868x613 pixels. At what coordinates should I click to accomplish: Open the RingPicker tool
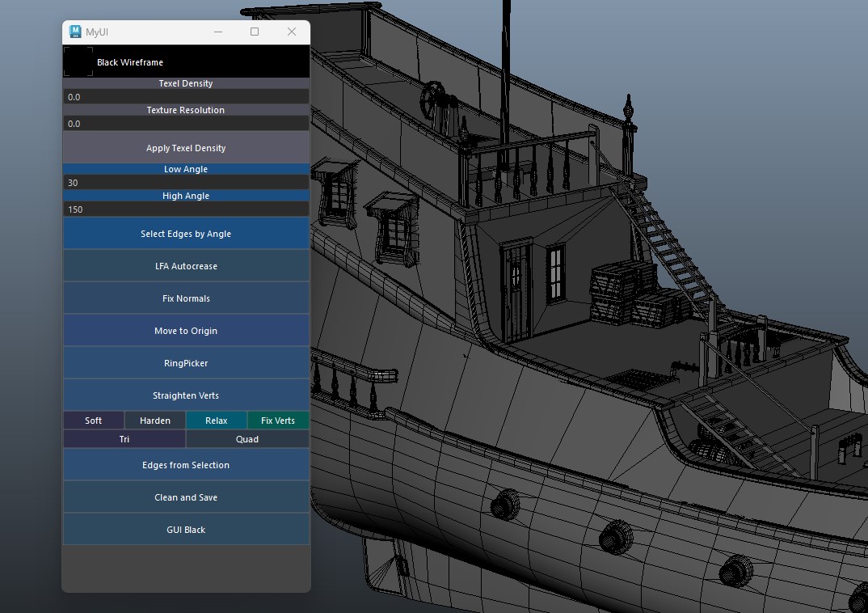point(186,363)
